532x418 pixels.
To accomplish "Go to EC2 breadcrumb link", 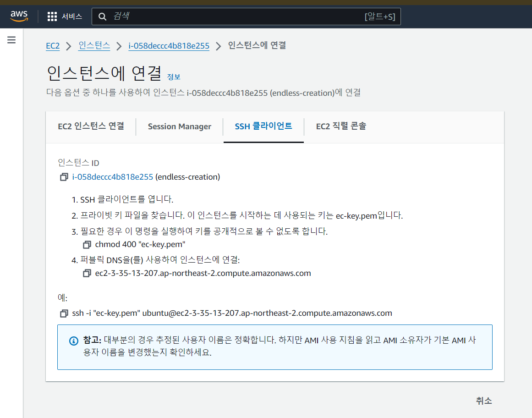I will point(53,46).
